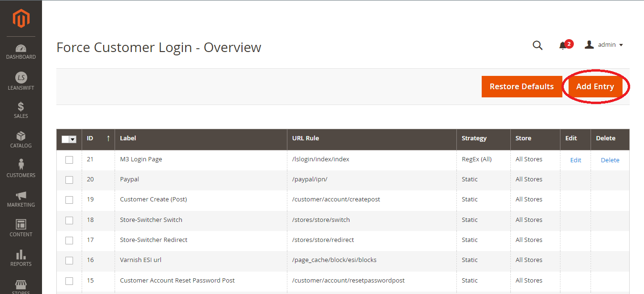This screenshot has width=644, height=294.
Task: Open the Reports sidebar menu
Action: [x=21, y=257]
